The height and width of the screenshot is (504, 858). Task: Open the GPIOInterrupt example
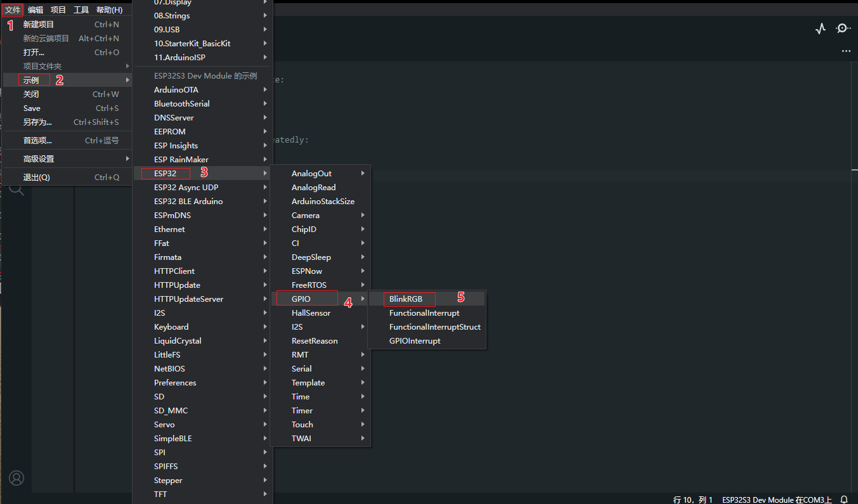(x=427, y=341)
